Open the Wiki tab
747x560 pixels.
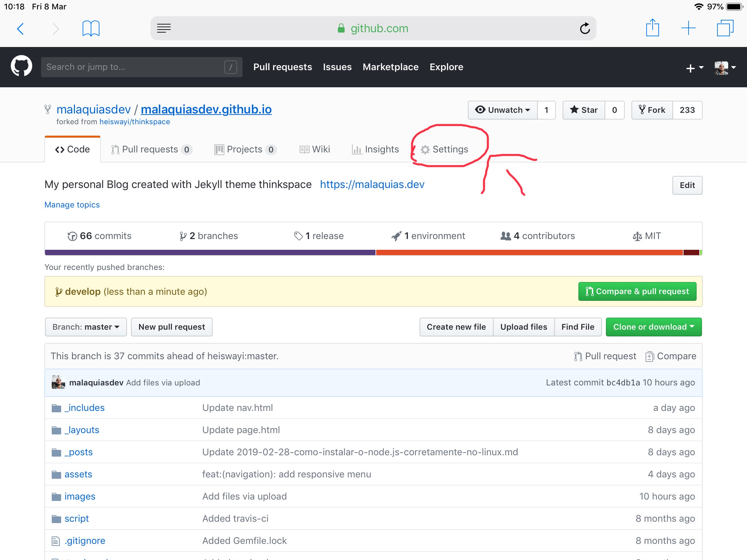315,149
